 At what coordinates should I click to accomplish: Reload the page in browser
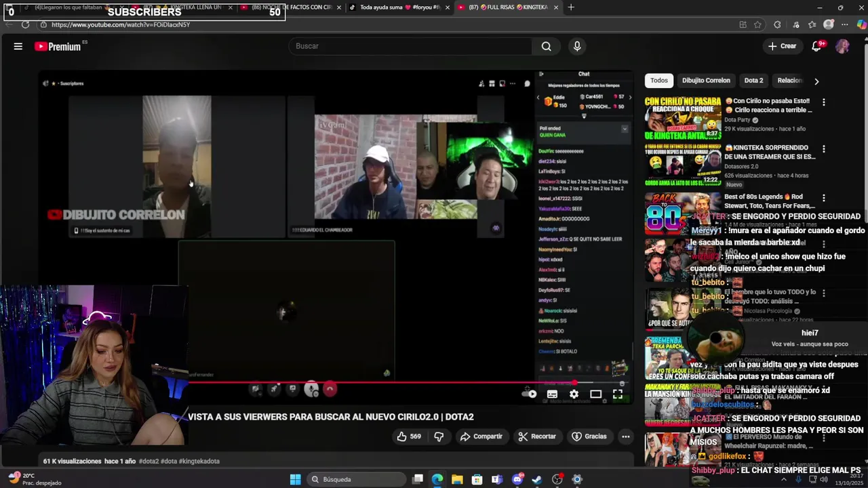tap(25, 24)
